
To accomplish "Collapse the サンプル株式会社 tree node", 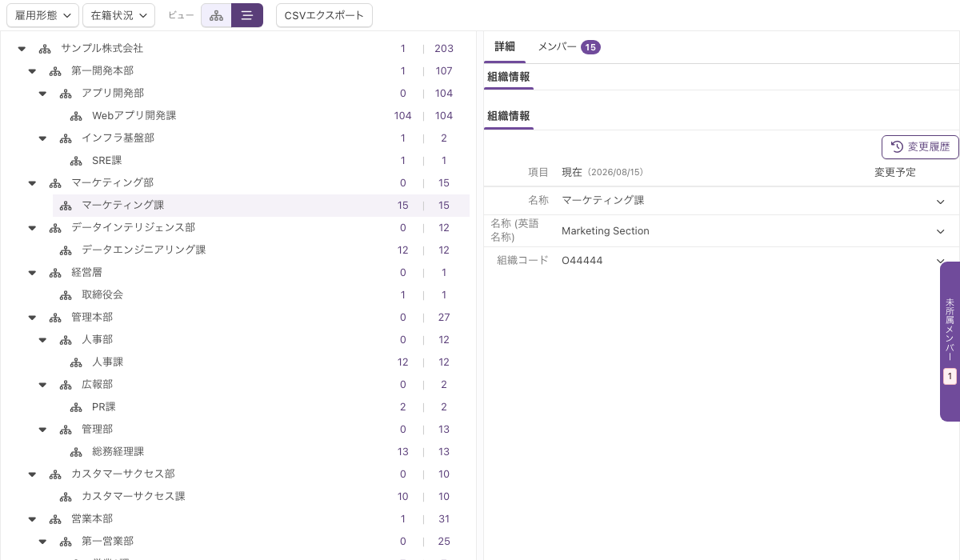I will (22, 49).
